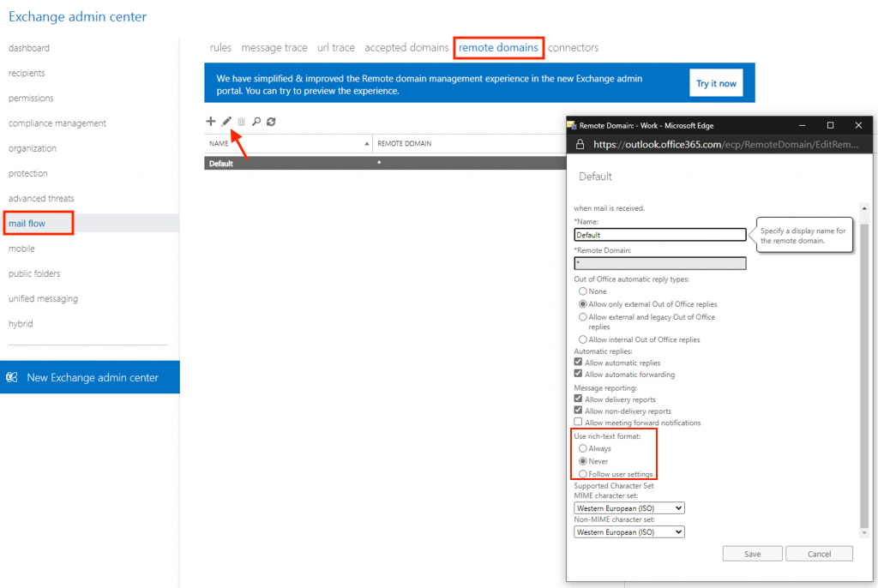878x588 pixels.
Task: Select Allow only external Out of Office replies
Action: click(583, 304)
